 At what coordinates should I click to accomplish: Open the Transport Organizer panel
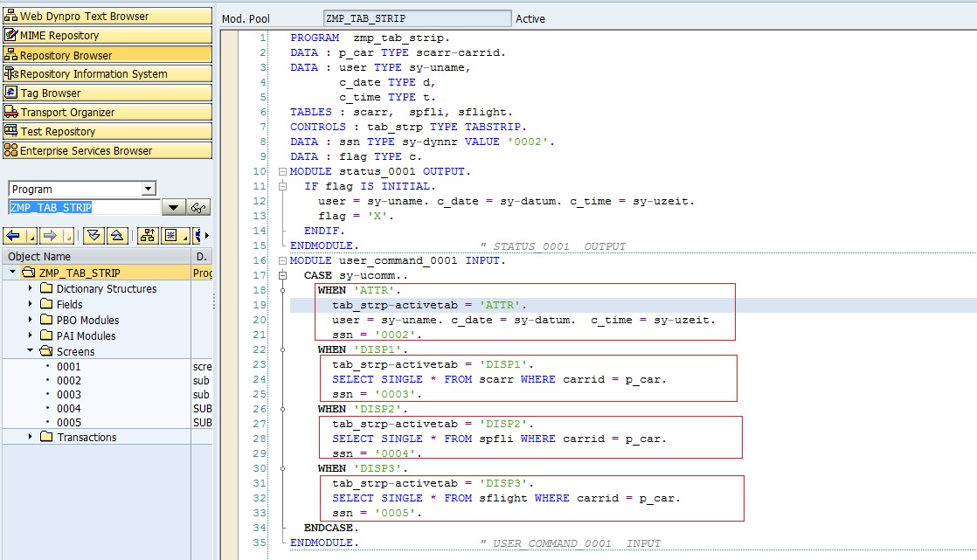tap(105, 111)
